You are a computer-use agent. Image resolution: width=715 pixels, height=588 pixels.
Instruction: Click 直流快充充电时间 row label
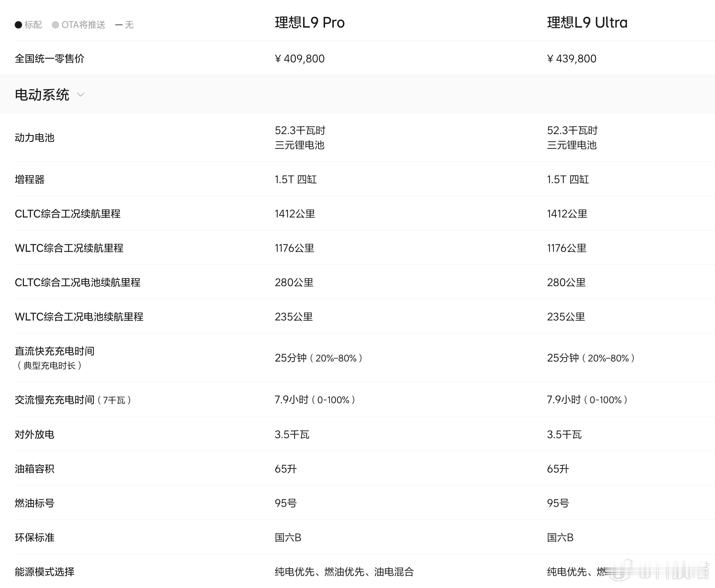pos(55,351)
